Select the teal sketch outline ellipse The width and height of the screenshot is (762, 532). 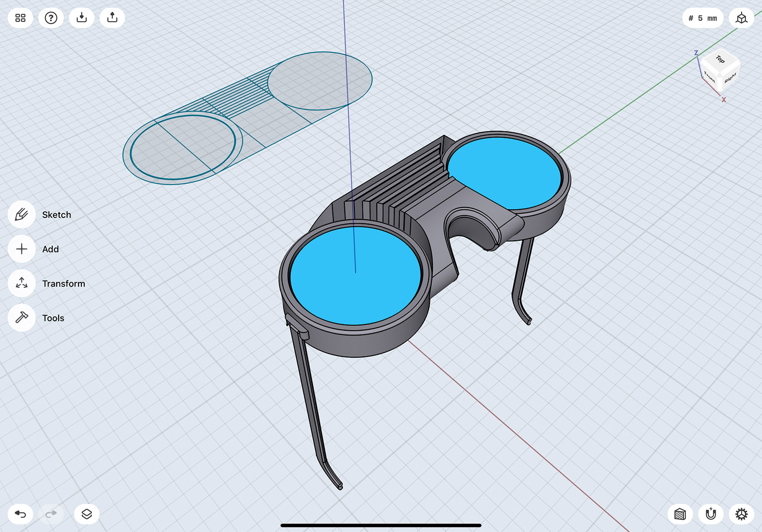[x=183, y=147]
